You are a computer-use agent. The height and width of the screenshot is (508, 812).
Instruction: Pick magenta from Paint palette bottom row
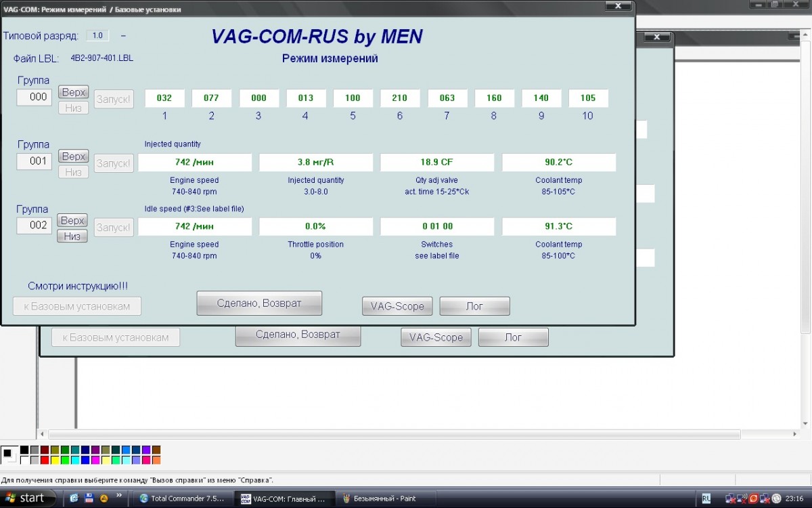[95, 460]
